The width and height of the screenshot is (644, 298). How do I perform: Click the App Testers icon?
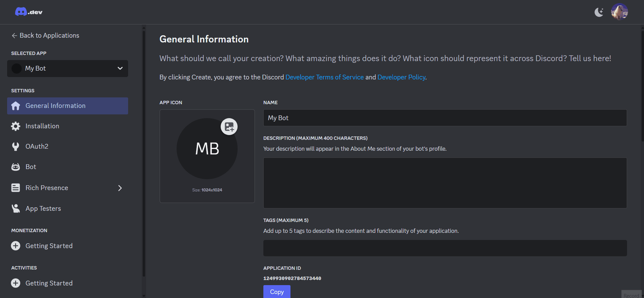pyautogui.click(x=16, y=208)
